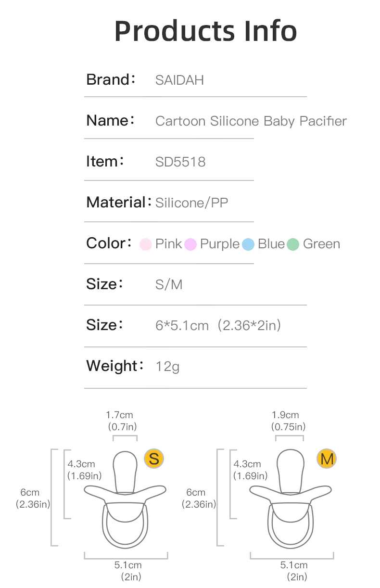Image resolution: width=380 pixels, height=588 pixels.
Task: Click the 1.9cm nipple width label
Action: [285, 415]
